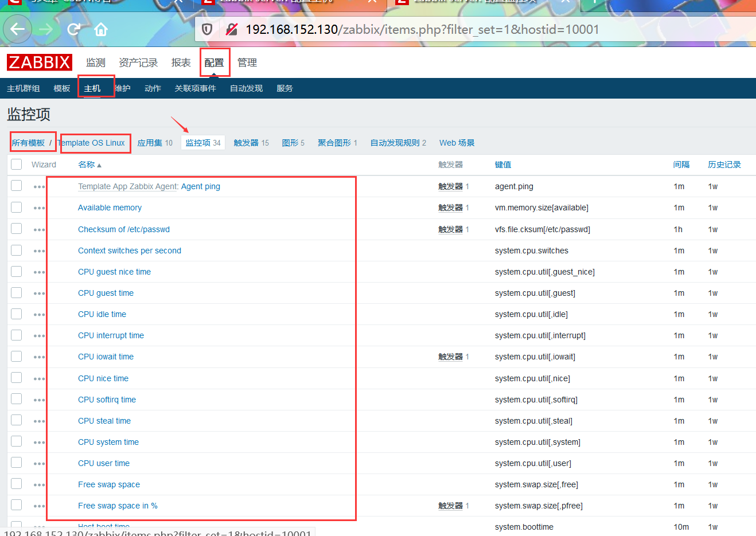Select the 主机群组 submenu item

[24, 88]
